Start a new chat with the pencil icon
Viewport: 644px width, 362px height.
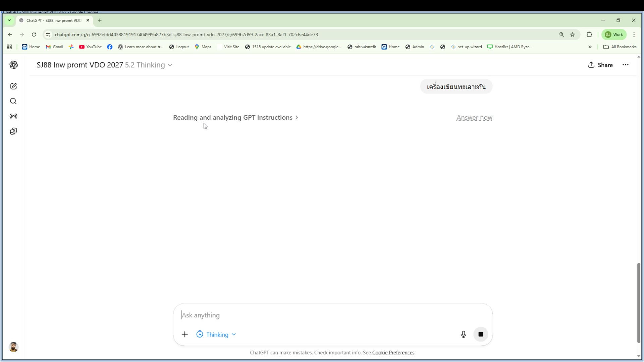13,86
